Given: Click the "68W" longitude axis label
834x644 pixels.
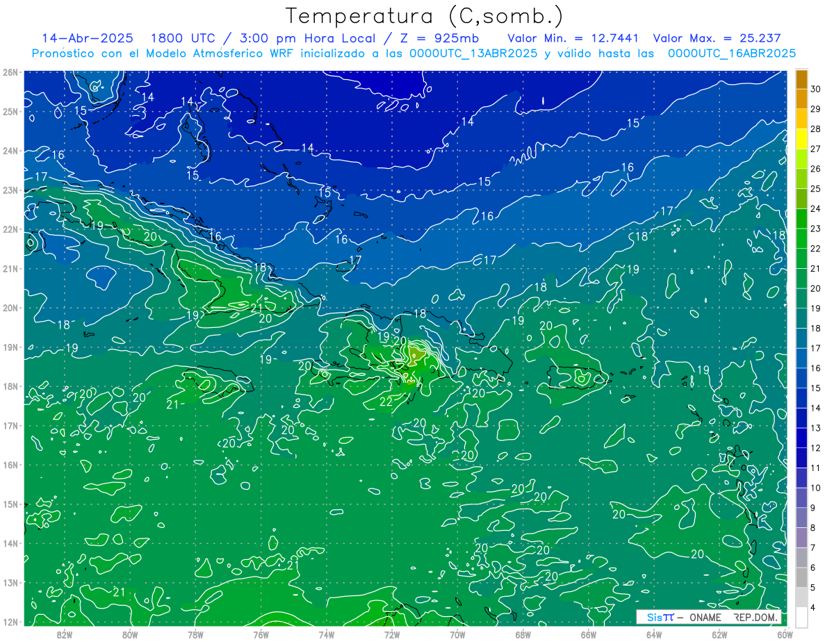Looking at the screenshot, I should click(x=523, y=634).
